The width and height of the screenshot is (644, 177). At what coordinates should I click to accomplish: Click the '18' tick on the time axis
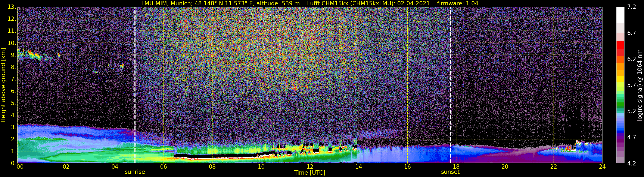point(456,167)
